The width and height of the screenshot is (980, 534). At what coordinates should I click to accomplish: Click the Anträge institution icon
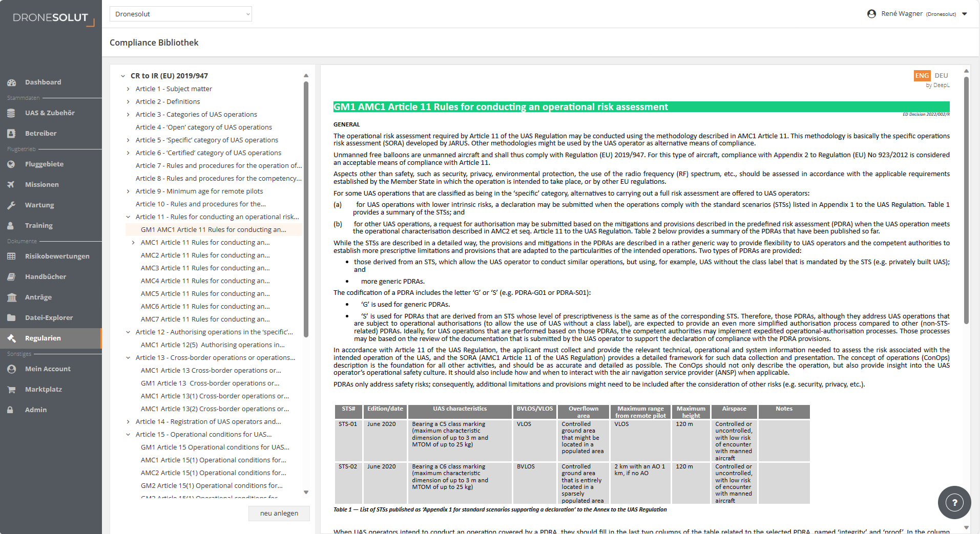click(x=11, y=297)
